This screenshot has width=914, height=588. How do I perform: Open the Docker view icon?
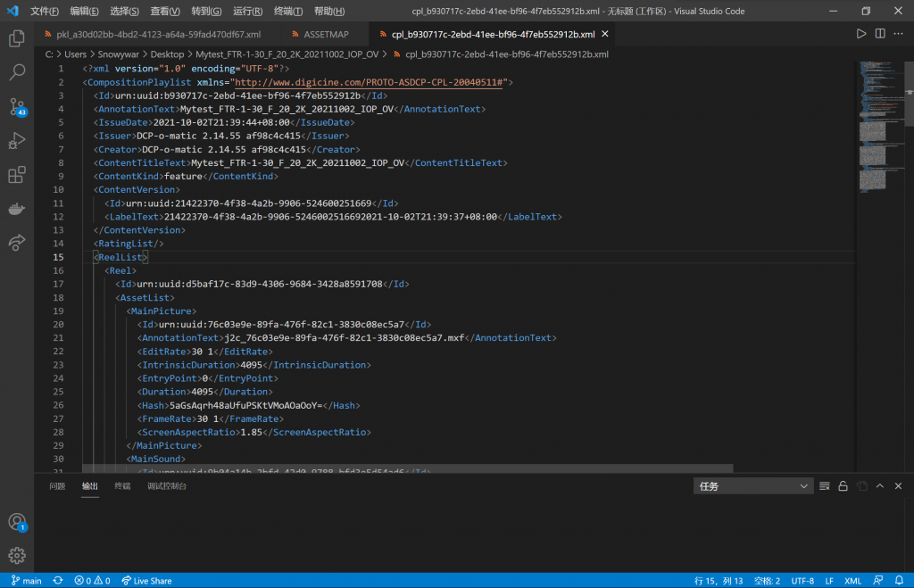(16, 209)
